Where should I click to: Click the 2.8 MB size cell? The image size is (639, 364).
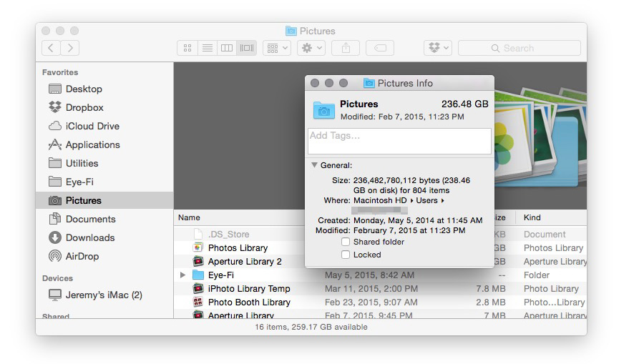click(x=491, y=302)
